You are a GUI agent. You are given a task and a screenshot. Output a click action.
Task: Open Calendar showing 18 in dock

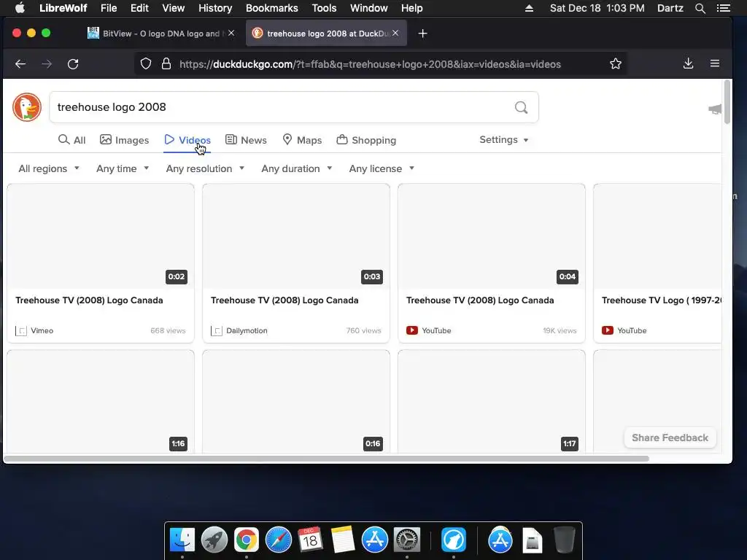[x=310, y=540]
